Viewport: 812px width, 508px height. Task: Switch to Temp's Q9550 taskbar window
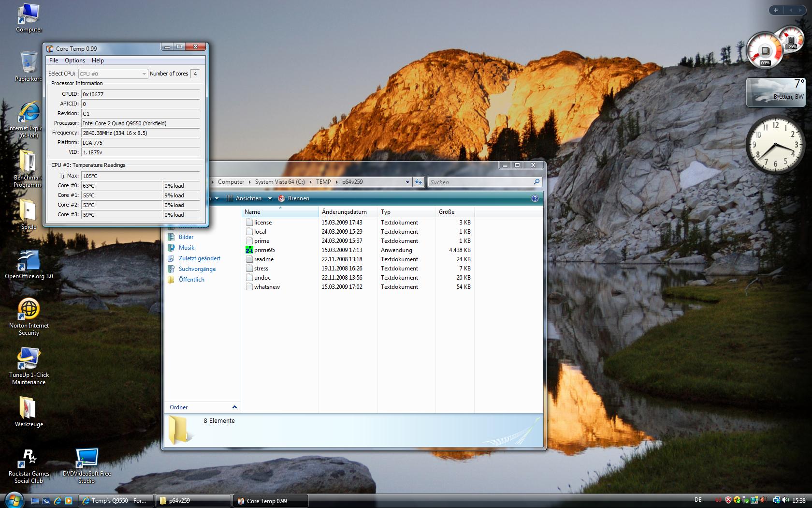point(116,501)
